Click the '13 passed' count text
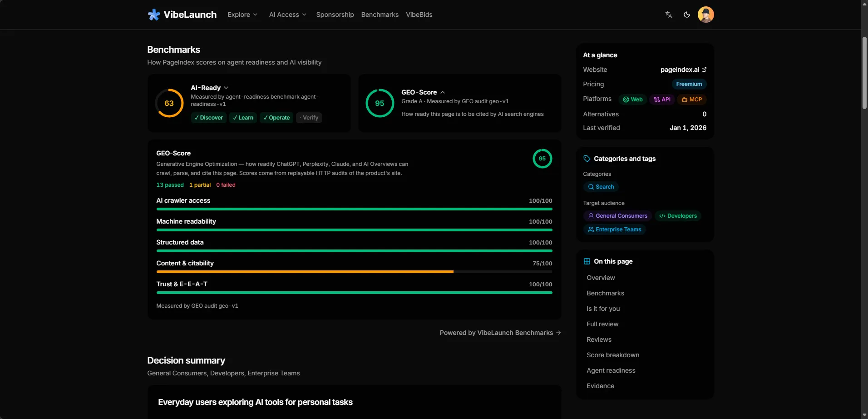Viewport: 868px width, 419px height. pos(170,185)
